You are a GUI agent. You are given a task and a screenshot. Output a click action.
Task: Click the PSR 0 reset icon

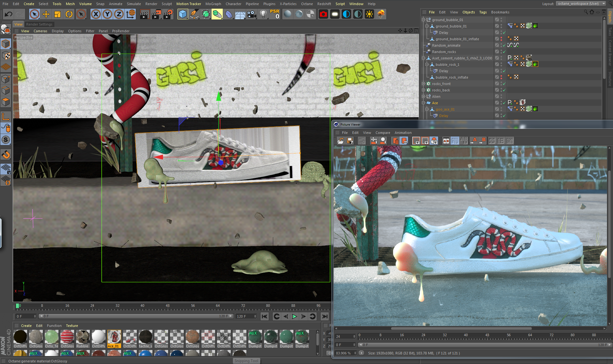coord(275,14)
